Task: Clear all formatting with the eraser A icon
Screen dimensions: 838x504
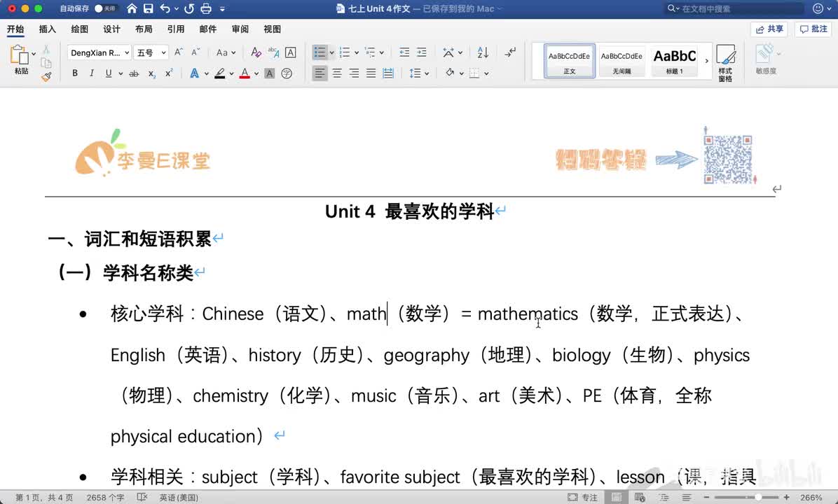Action: [256, 52]
